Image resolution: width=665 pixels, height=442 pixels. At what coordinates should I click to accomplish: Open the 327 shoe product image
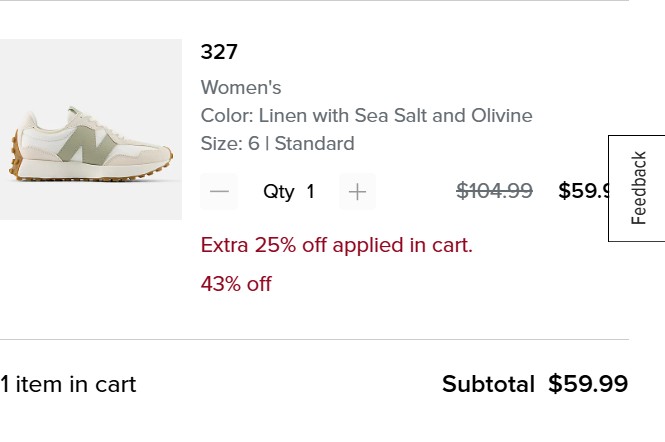90,129
